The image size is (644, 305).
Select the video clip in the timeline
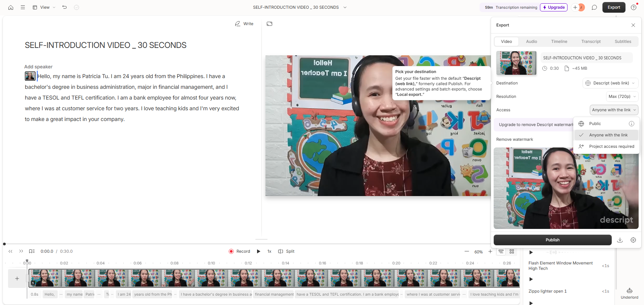click(274, 278)
